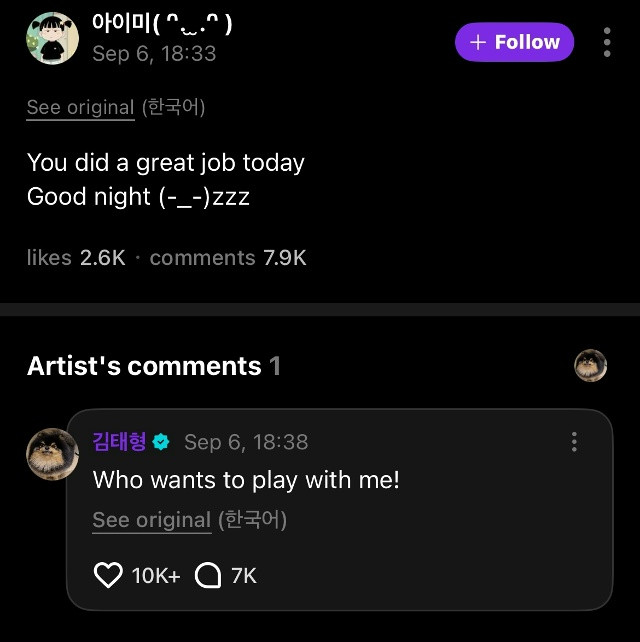Open the 아이미 username profile
Screen dimensions: 640x642
[162, 24]
